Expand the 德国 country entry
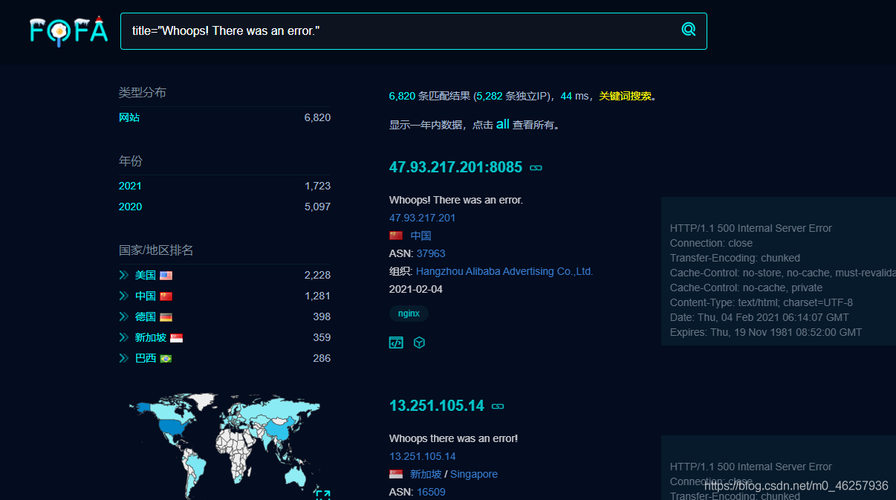Viewport: 896px width, 500px height. (x=123, y=317)
